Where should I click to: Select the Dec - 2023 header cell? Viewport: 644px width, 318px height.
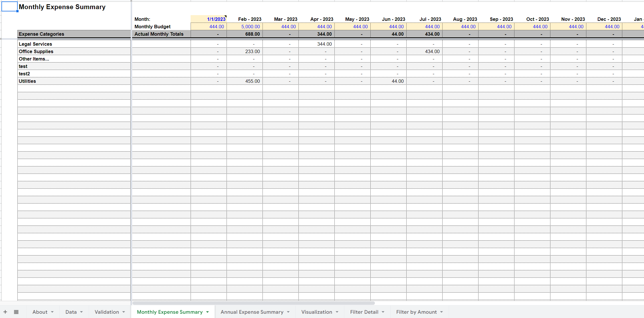[604, 19]
